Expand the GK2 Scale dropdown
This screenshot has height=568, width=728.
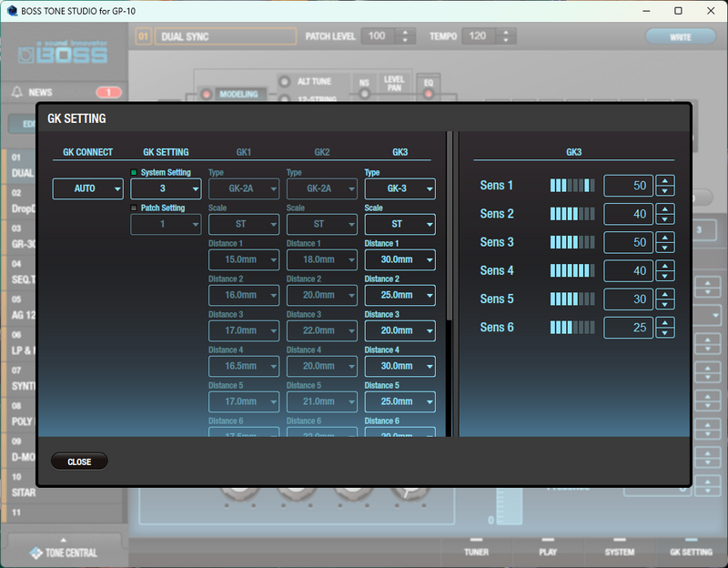pos(320,224)
